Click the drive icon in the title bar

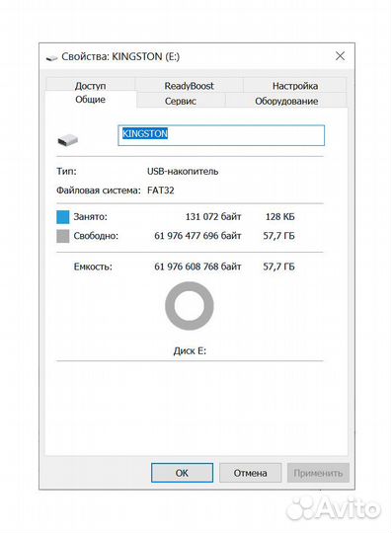[51, 58]
